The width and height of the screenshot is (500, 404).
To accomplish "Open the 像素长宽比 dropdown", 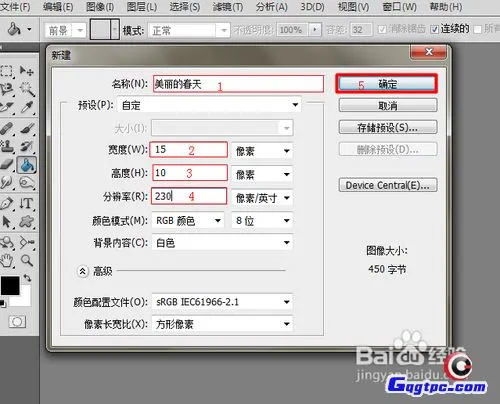I will pos(222,324).
